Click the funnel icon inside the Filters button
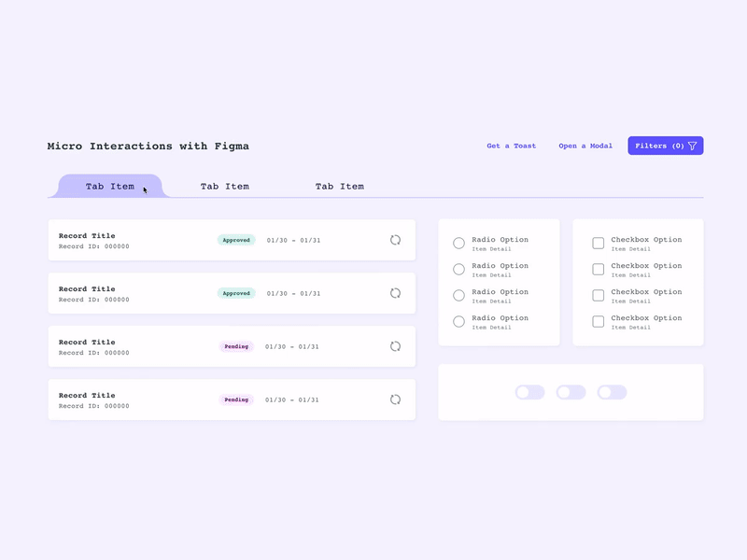 pos(692,146)
